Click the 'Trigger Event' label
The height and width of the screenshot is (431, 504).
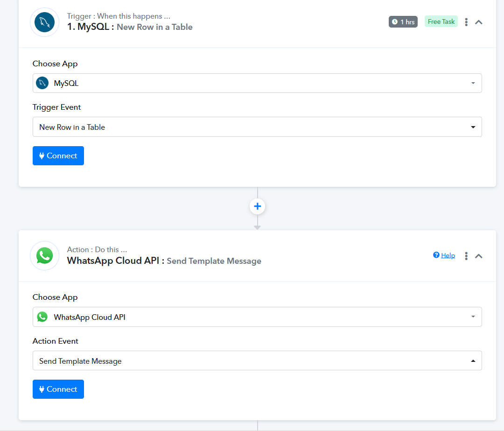point(56,107)
